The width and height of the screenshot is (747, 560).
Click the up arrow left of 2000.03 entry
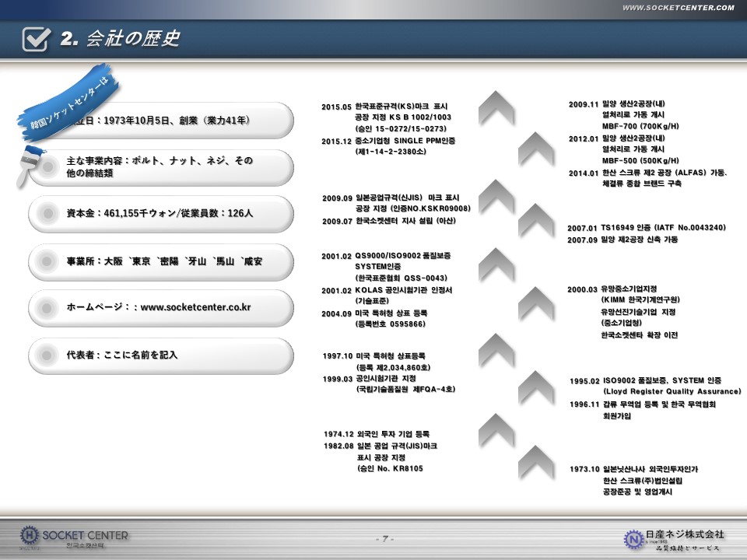pyautogui.click(x=536, y=303)
